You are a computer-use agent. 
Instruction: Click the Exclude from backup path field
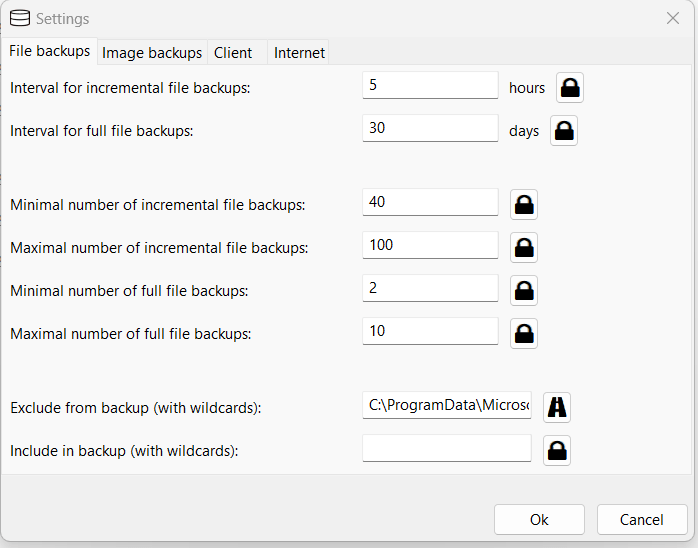pos(447,405)
